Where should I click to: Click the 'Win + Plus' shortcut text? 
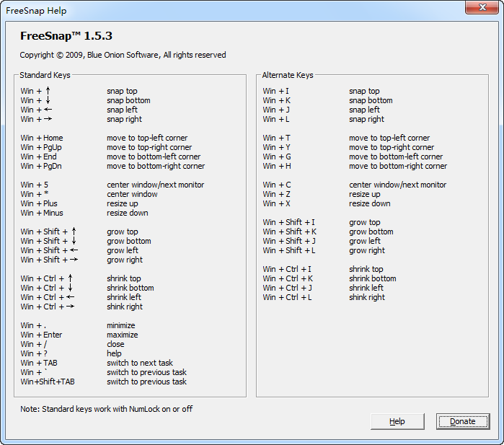pos(39,203)
